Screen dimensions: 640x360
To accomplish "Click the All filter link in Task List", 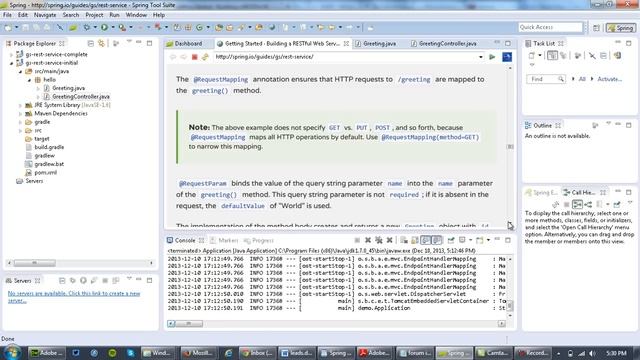I will pyautogui.click(x=582, y=79).
